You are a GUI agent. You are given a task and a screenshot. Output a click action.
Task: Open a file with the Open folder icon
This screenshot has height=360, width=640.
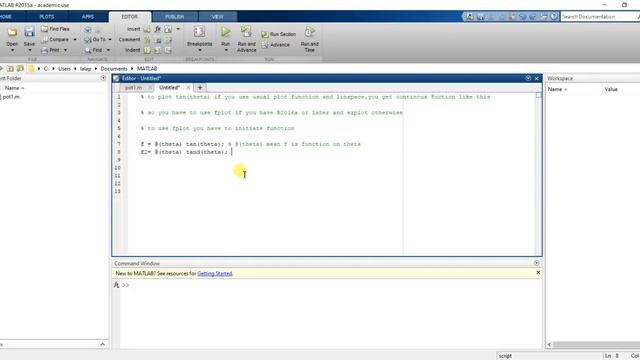[x=12, y=32]
